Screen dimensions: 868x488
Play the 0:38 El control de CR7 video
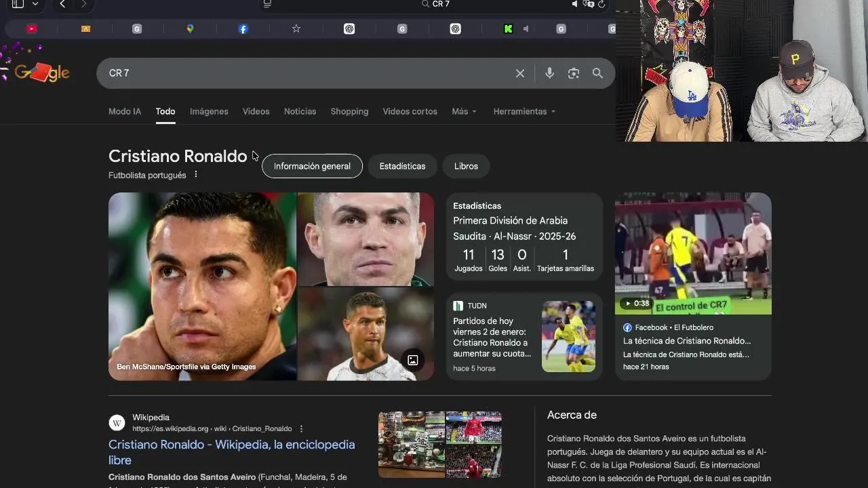tap(693, 253)
